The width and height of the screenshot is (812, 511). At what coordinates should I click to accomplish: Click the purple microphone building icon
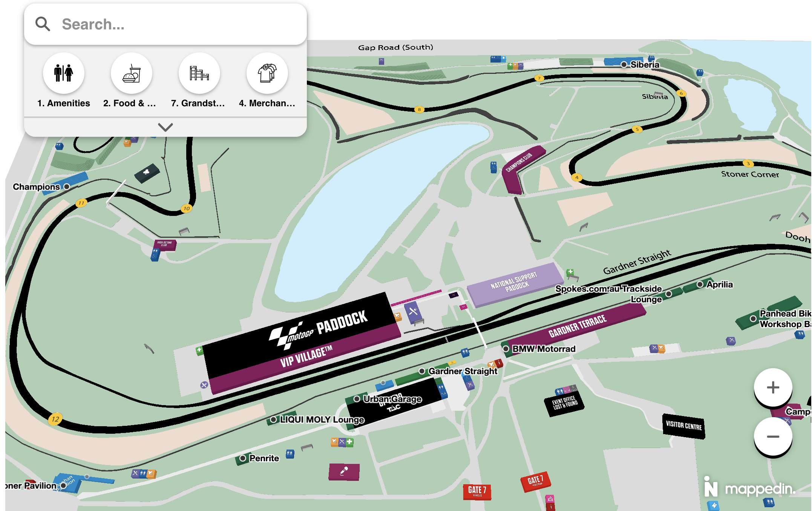click(x=344, y=471)
